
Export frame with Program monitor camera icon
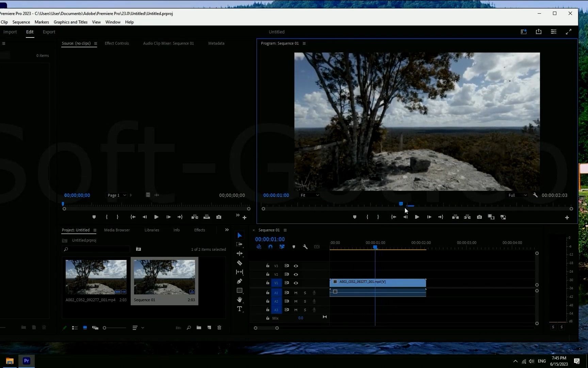479,217
